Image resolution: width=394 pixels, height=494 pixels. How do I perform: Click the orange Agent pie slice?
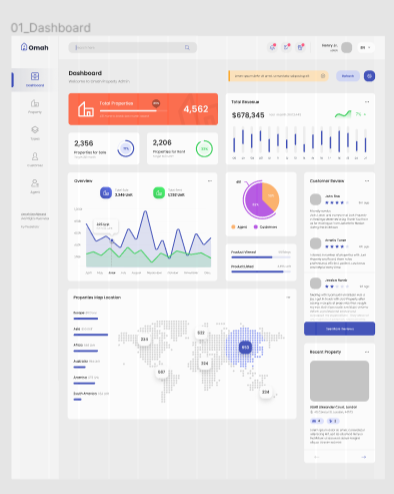click(270, 196)
